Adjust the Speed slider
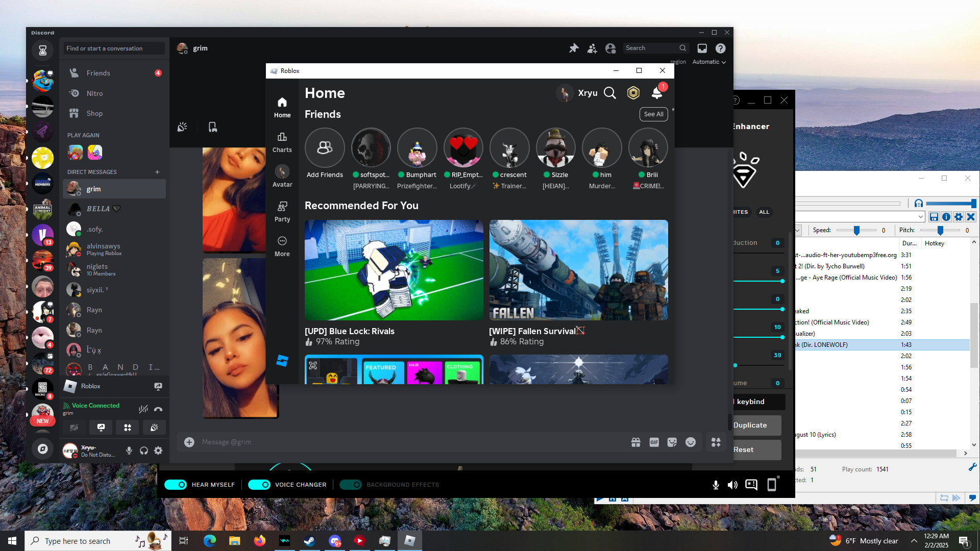The height and width of the screenshot is (551, 980). 856,231
